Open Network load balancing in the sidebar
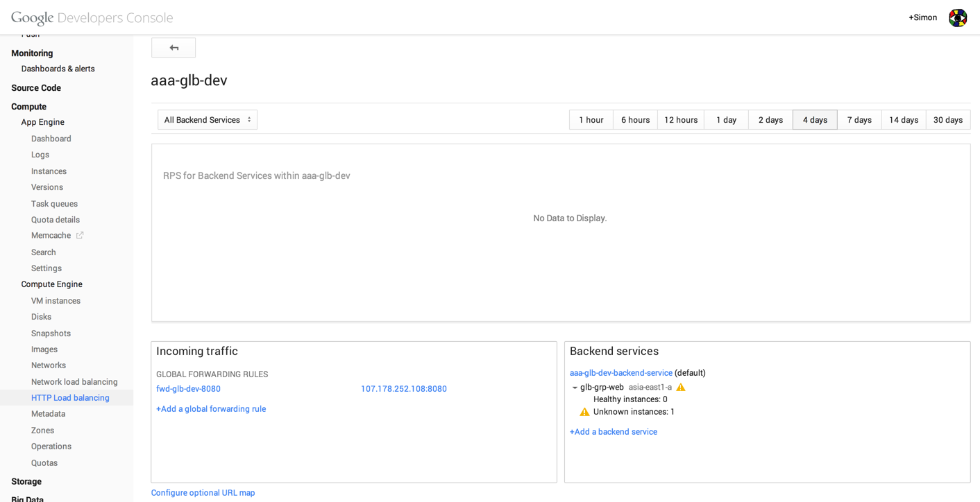The height and width of the screenshot is (502, 980). pyautogui.click(x=74, y=382)
